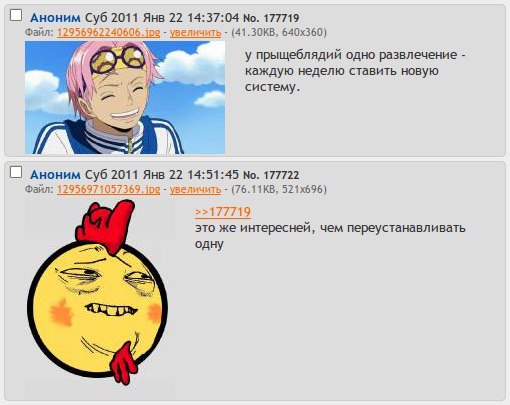Click the Файл: label in post 177722
Screen dimensions: 510x405
39,189
